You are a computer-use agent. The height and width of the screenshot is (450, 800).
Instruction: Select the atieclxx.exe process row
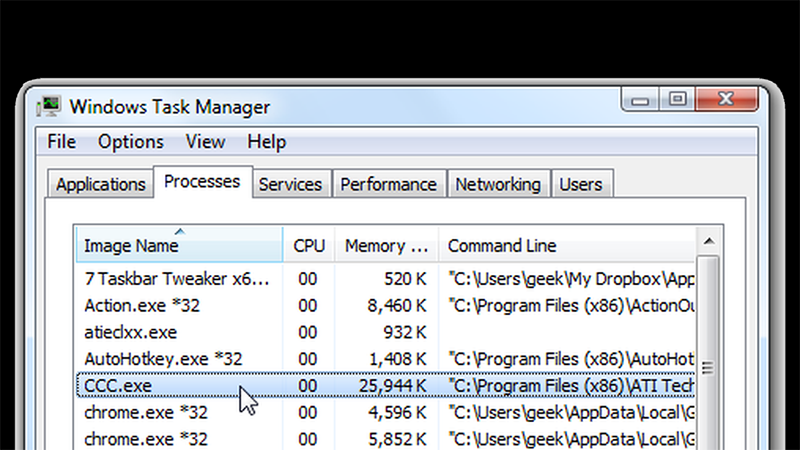click(x=130, y=331)
